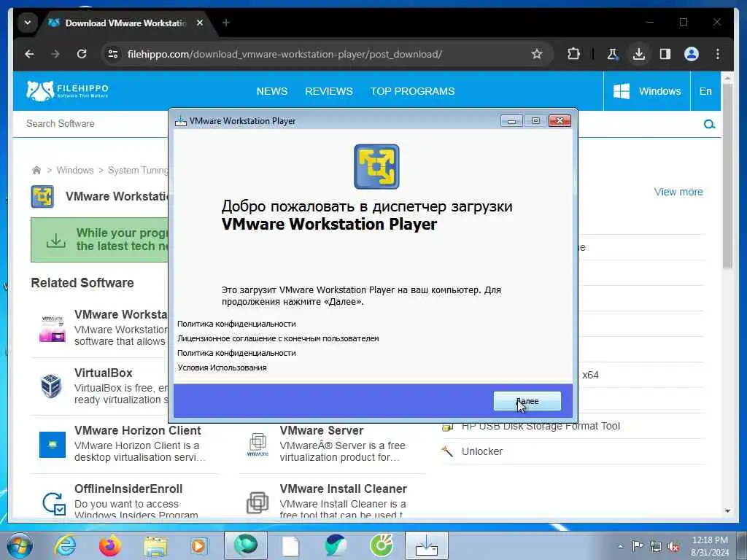Select the Windows platform button
Viewport: 747px width, 560px height.
[x=646, y=91]
